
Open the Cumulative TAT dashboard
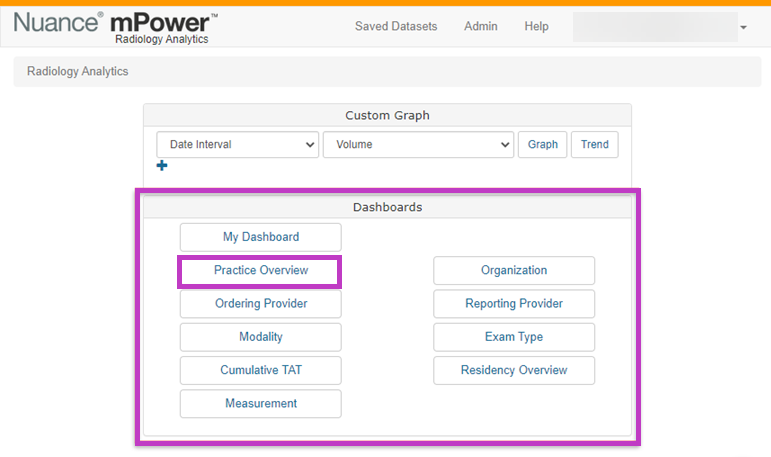coord(261,370)
